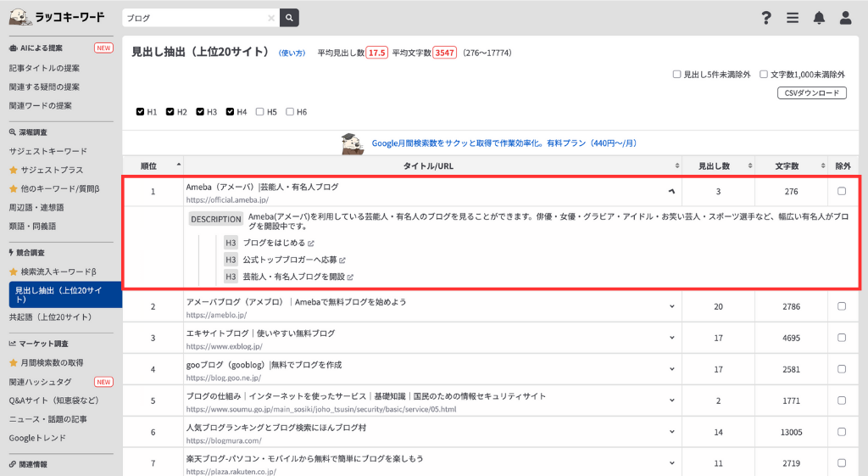Viewport: 868px width, 476px height.
Task: Check exclude box for アメーバブログ row 2
Action: coord(842,306)
